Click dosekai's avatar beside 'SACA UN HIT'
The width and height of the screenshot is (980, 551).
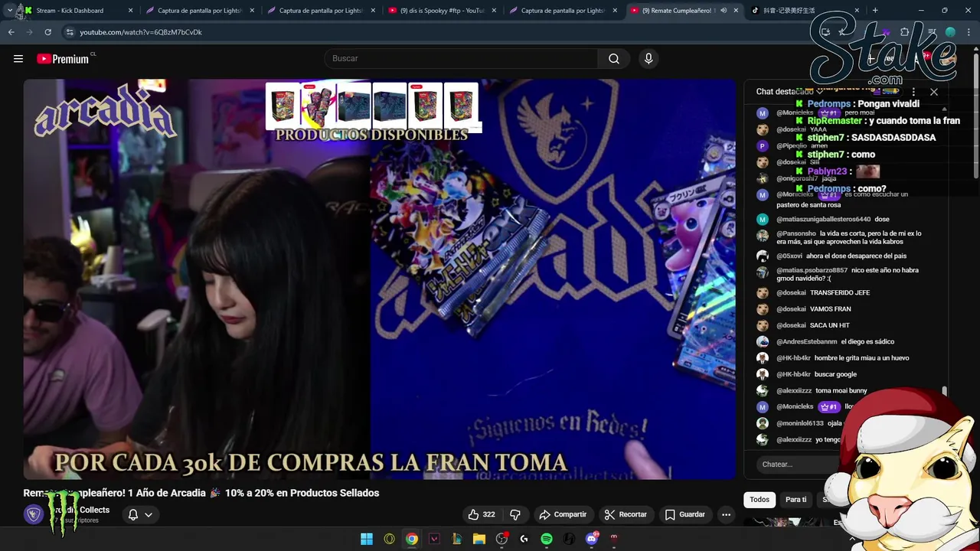[763, 326]
